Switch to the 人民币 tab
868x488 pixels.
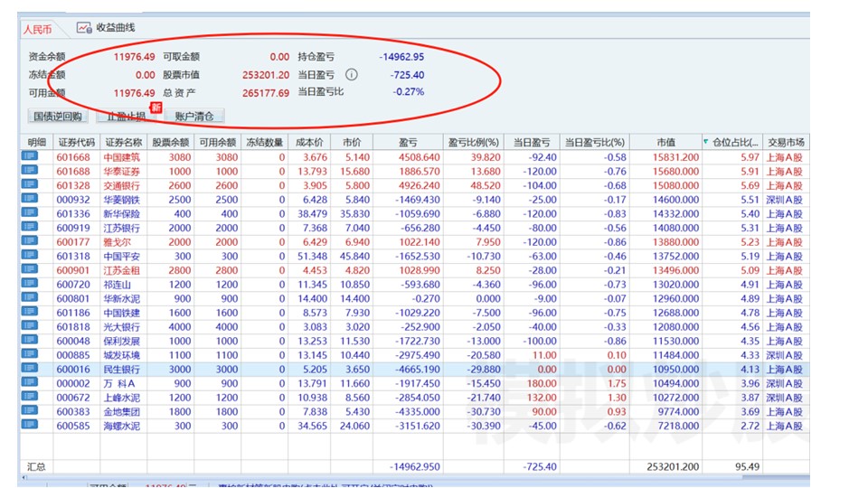tap(38, 29)
